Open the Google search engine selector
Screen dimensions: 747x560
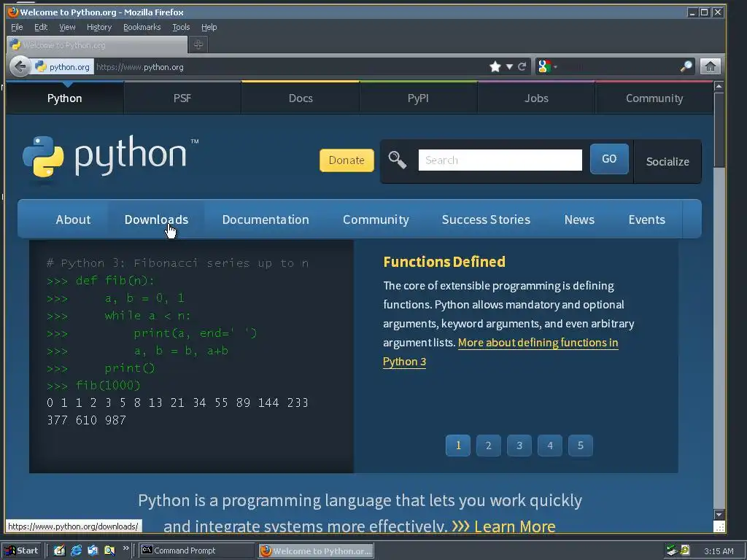click(547, 66)
